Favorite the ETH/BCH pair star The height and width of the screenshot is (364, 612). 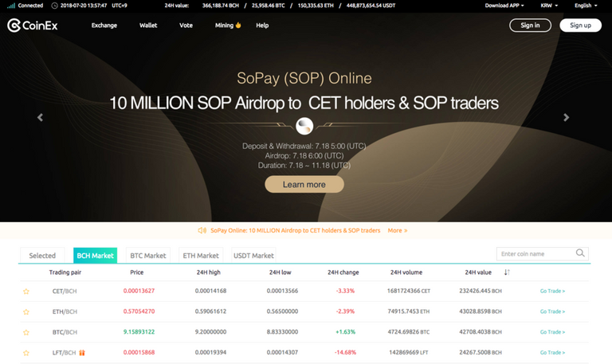coord(26,311)
